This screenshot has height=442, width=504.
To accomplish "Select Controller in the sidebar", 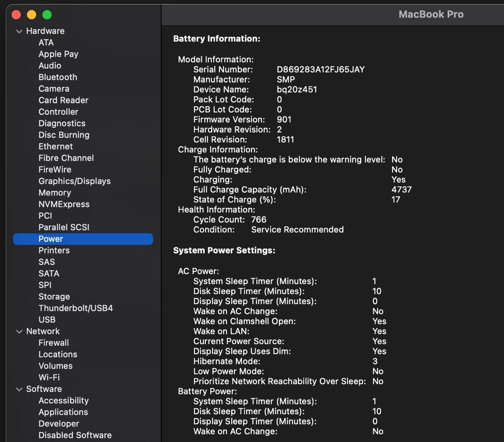I will pyautogui.click(x=58, y=112).
